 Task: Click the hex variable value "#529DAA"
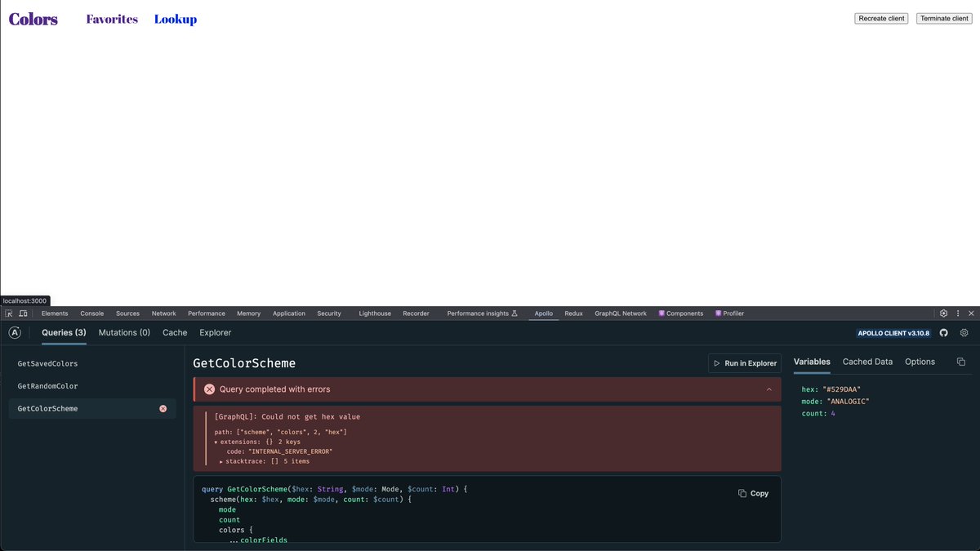click(x=841, y=389)
